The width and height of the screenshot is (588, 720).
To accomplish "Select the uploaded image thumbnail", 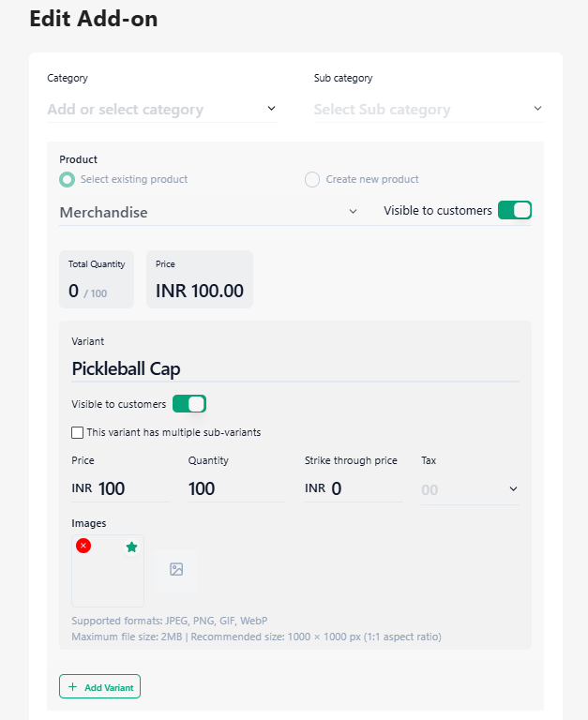I will tap(108, 571).
